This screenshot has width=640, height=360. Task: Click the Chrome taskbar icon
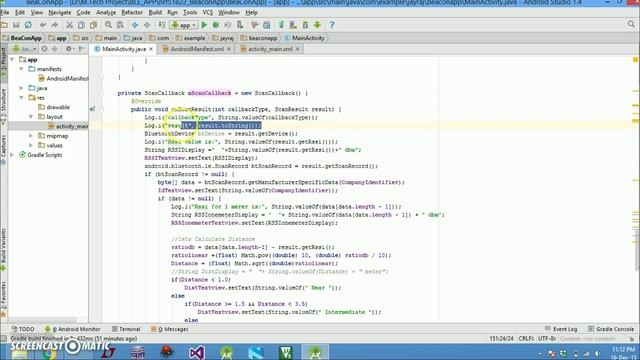point(48,353)
